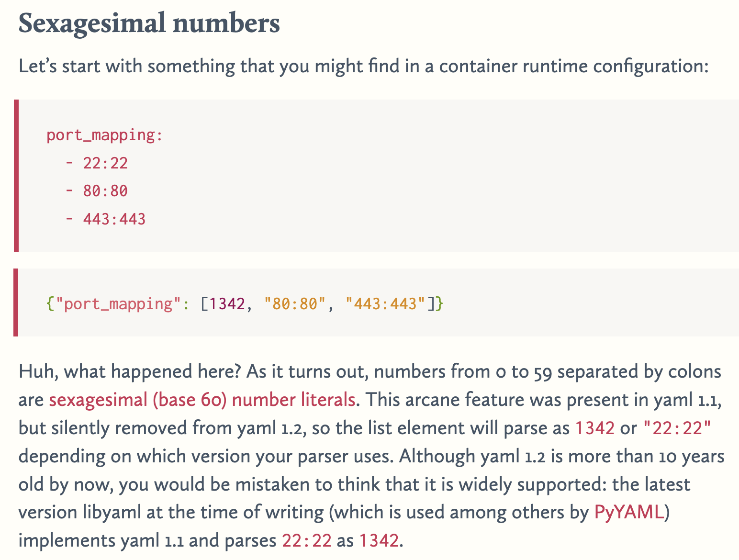Click the 22:22 list entry in YAML

(x=105, y=163)
